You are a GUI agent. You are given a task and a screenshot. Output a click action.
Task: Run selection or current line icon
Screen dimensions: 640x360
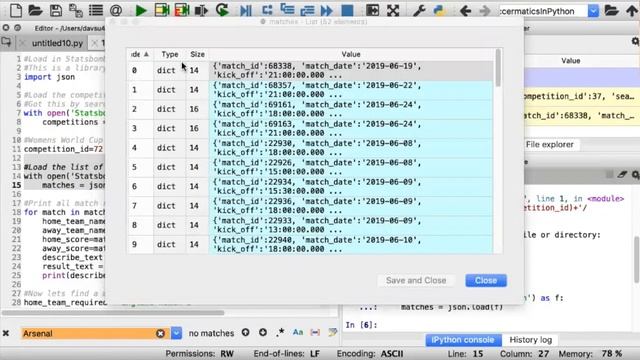[x=201, y=10]
